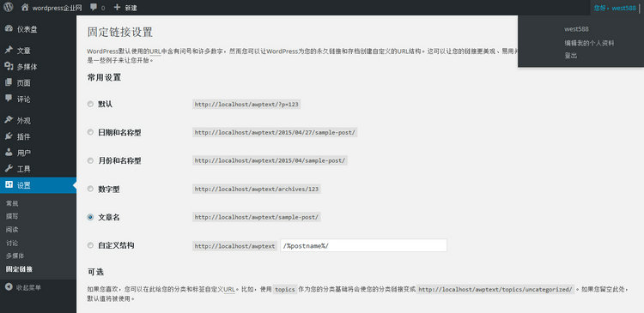Choose the 数字型 radio option
The image size is (644, 313).
pyautogui.click(x=90, y=190)
